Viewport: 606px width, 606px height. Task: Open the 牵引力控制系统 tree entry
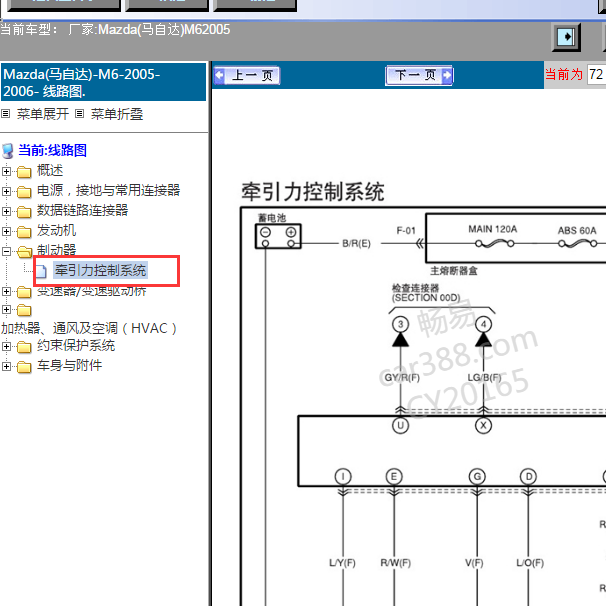point(100,271)
